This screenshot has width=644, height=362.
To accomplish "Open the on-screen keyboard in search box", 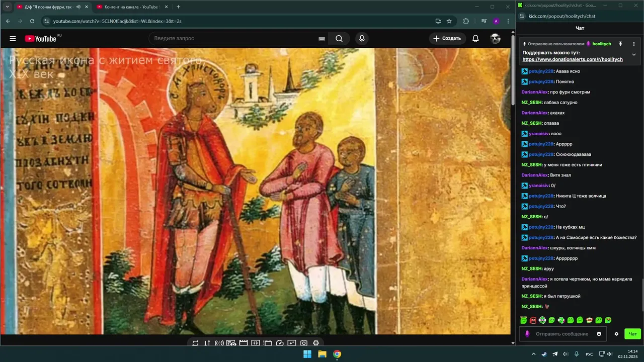I will point(322,39).
